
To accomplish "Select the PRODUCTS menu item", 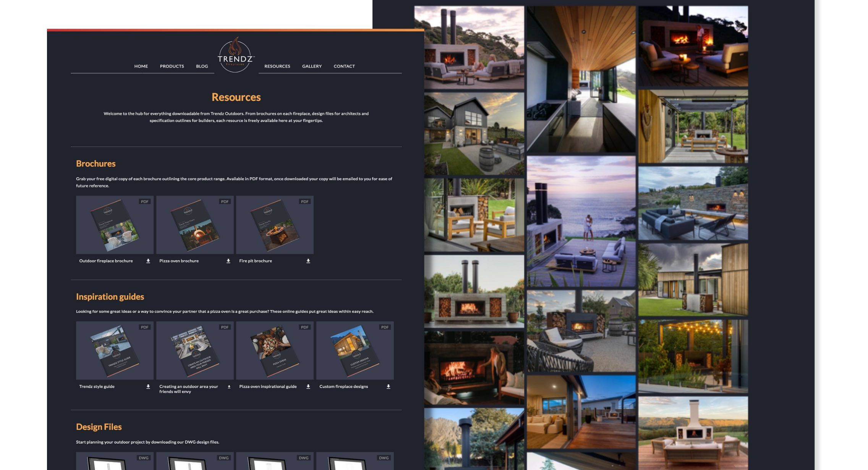I will click(172, 66).
